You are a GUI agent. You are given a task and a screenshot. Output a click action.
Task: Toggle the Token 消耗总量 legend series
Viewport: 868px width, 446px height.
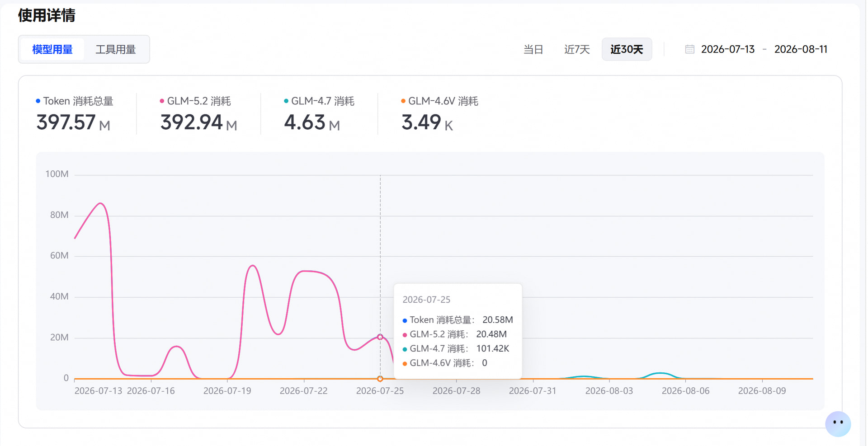tap(75, 101)
